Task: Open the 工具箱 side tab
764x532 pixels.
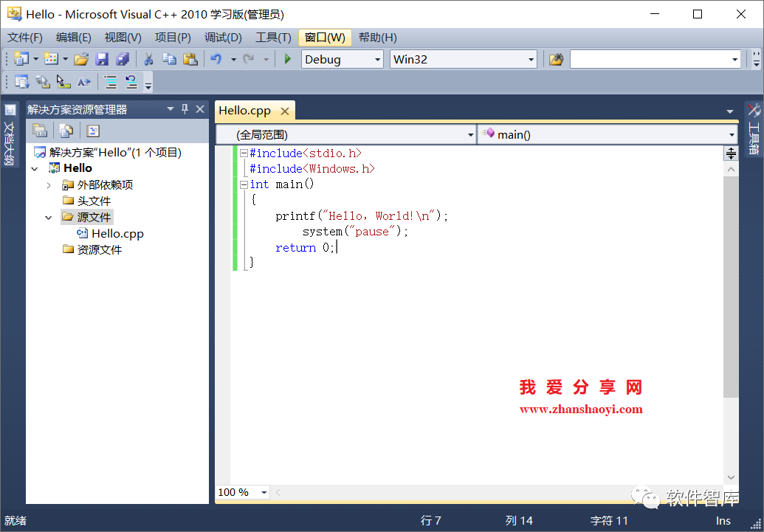Action: 753,128
